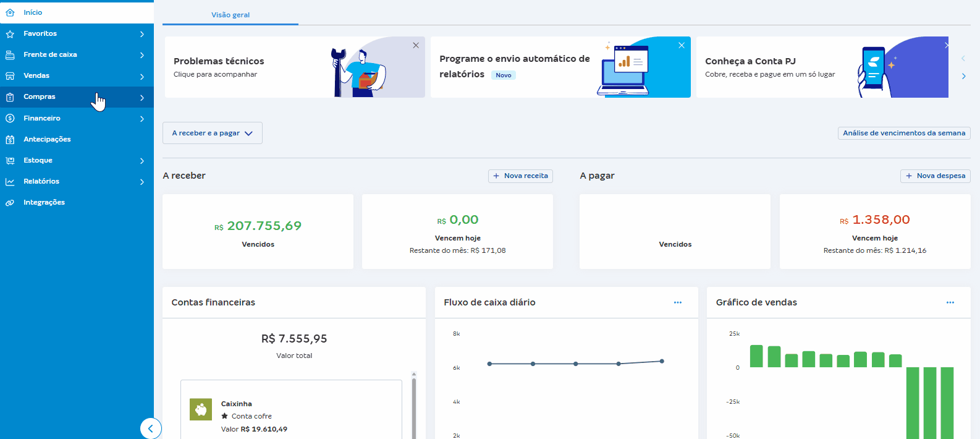
Task: Click the Restante do mês: R$ 1.214,16 text
Action: [x=875, y=250]
